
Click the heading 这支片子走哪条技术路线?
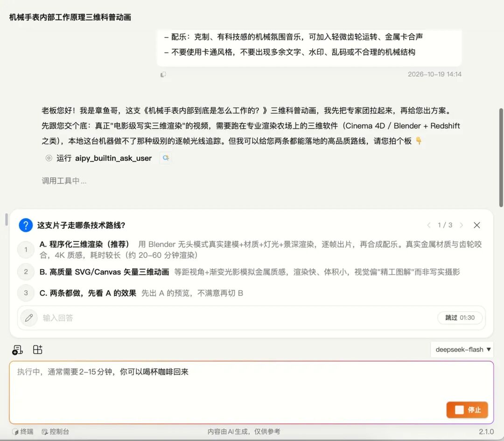81,225
